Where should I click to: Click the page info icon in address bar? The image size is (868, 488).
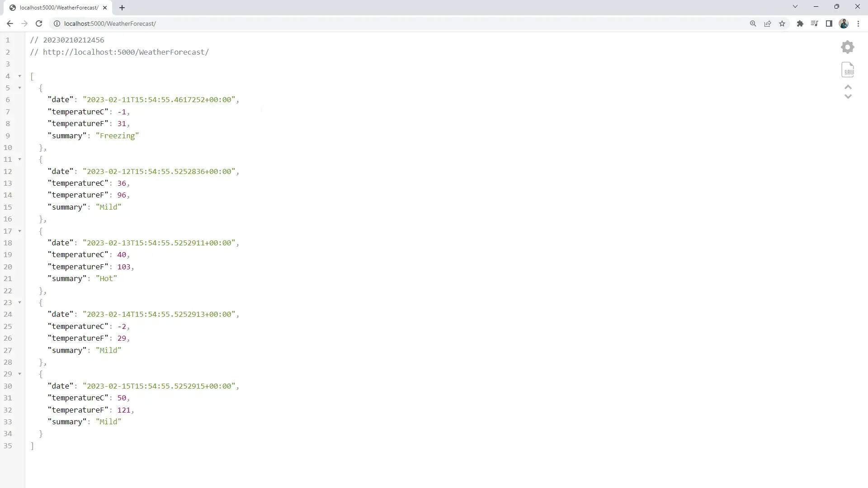point(57,23)
